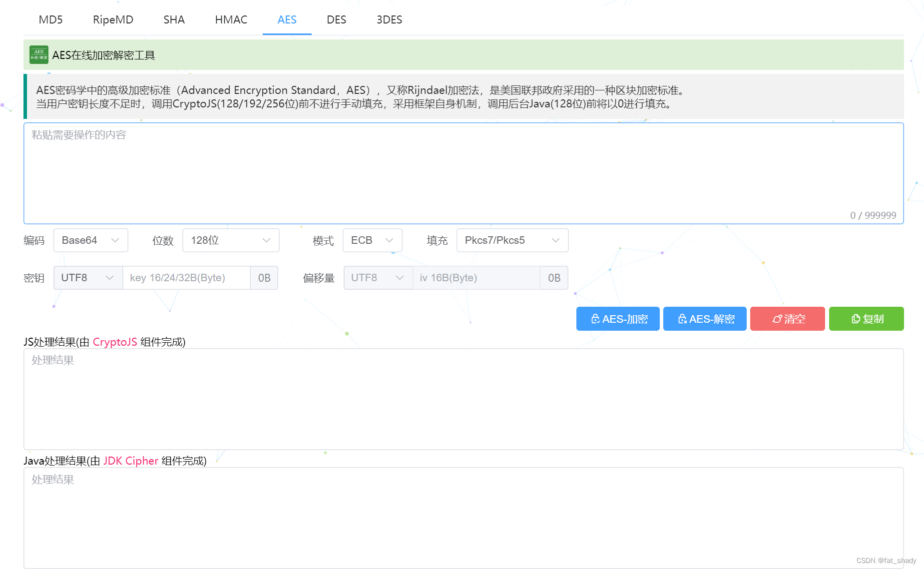Click the unlock icon on AES-解密 button
Image resolution: width=924 pixels, height=569 pixels.
click(x=682, y=319)
